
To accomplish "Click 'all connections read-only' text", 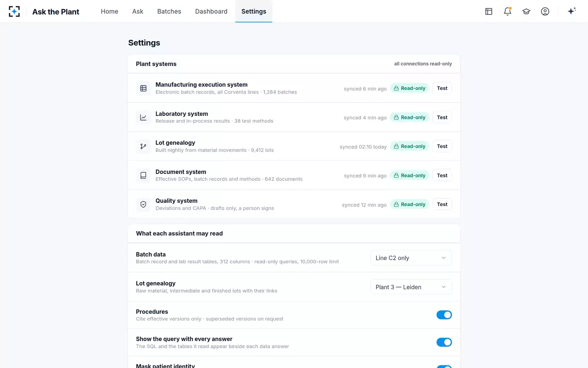I will pos(423,64).
